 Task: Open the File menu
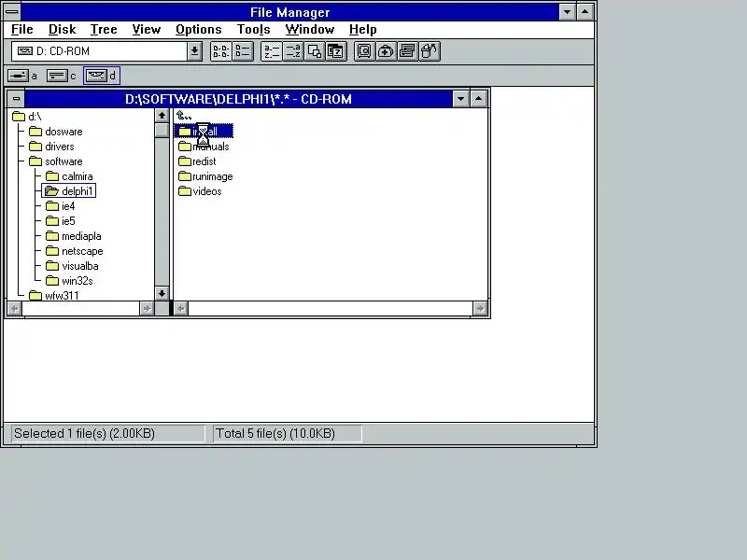[x=21, y=30]
